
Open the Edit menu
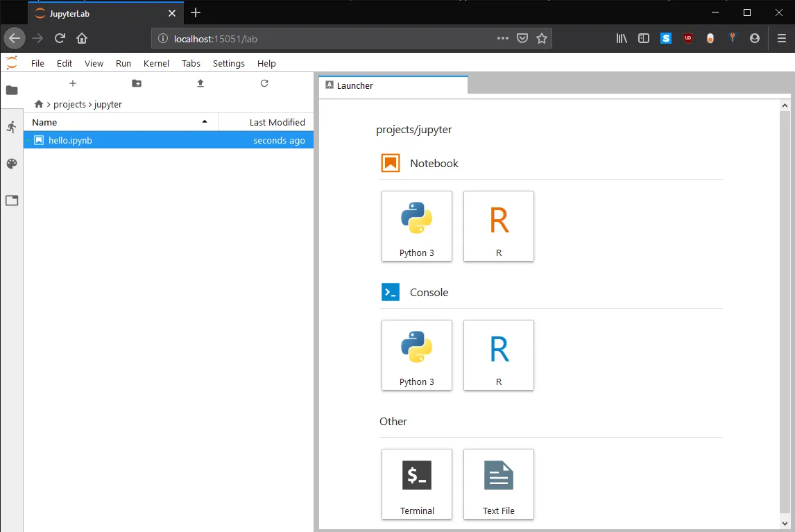65,63
